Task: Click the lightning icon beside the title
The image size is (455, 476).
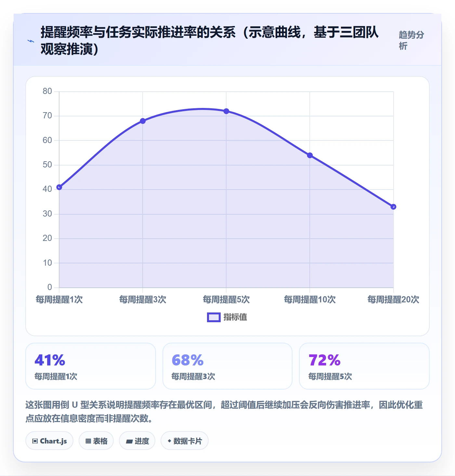Action: 31,41
